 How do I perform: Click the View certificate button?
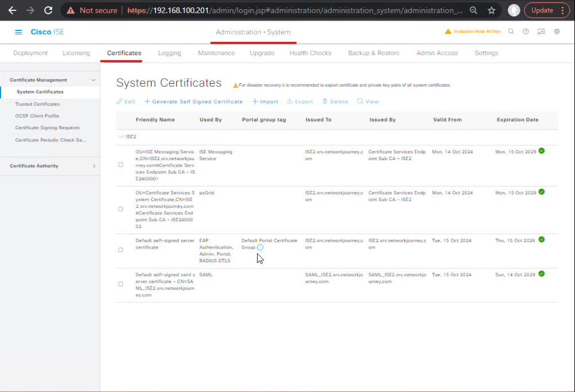(368, 102)
